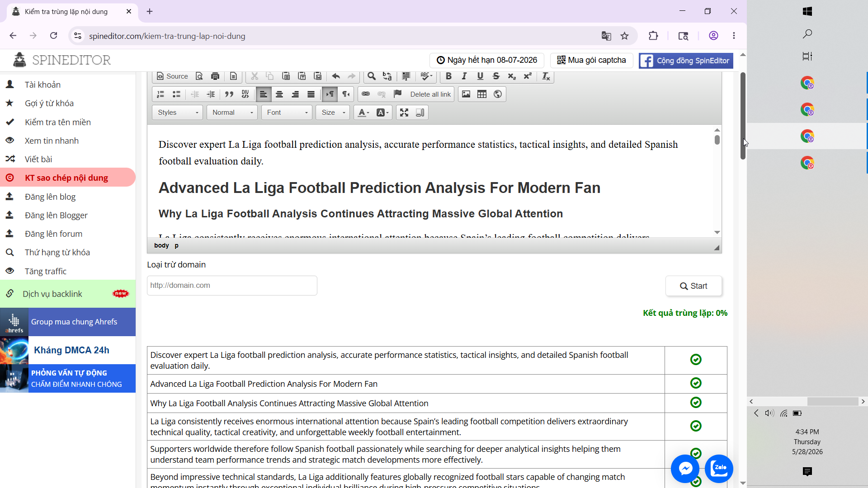Maximize the editor area
This screenshot has height=488, width=868.
(x=404, y=113)
